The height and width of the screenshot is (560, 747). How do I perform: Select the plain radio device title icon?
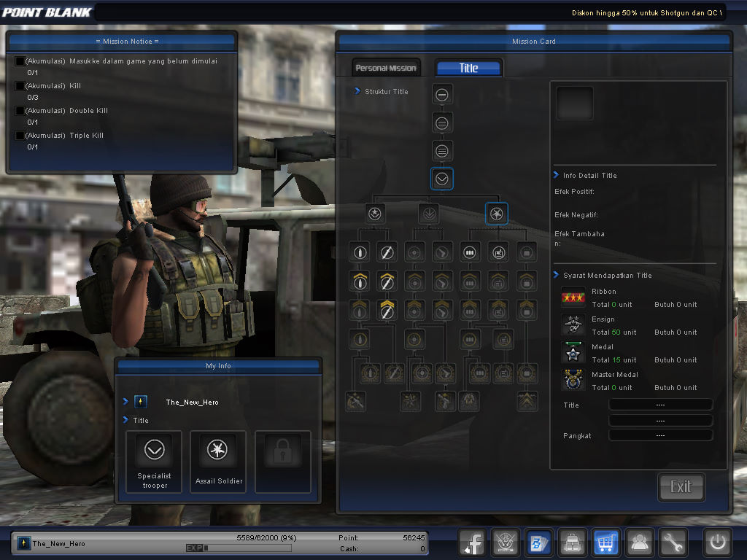click(x=498, y=252)
